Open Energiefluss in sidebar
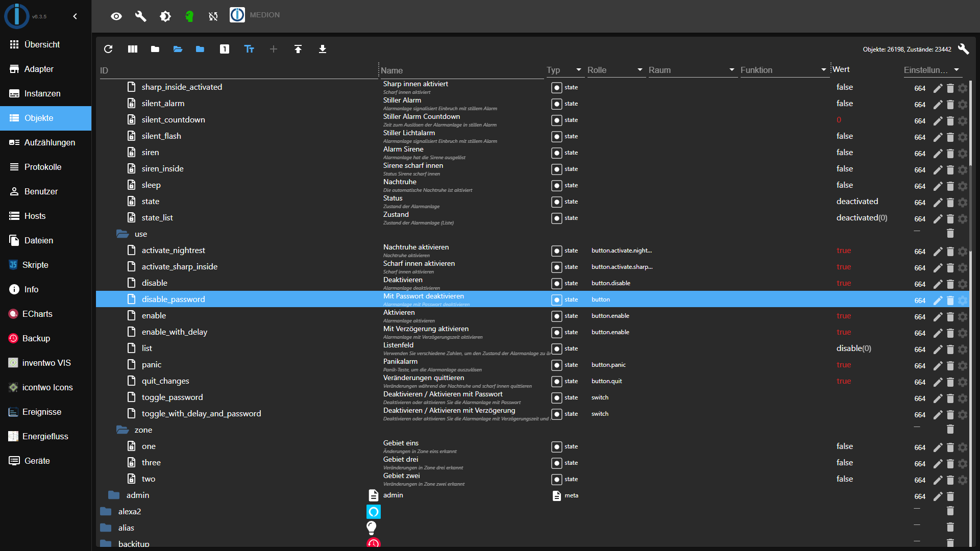The height and width of the screenshot is (551, 980). point(46,436)
